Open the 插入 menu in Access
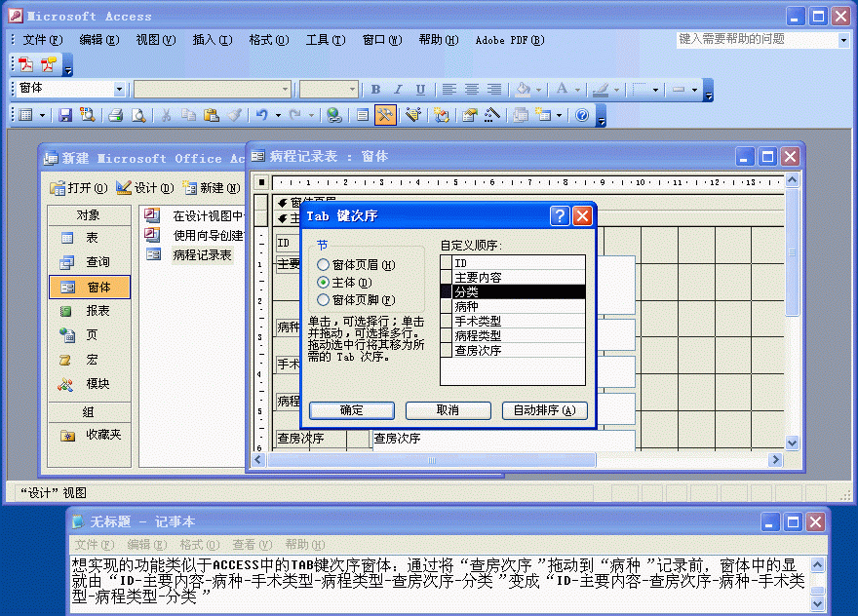Viewport: 858px width, 616px height. [x=213, y=40]
